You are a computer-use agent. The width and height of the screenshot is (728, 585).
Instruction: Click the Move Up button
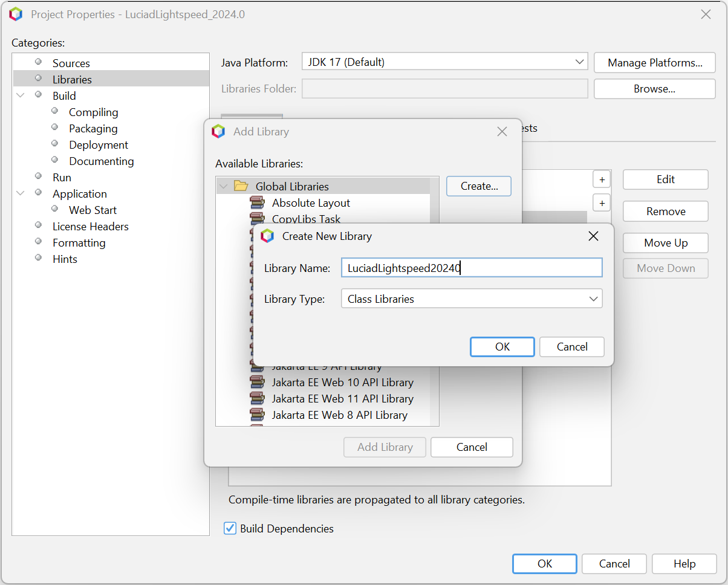tap(666, 243)
